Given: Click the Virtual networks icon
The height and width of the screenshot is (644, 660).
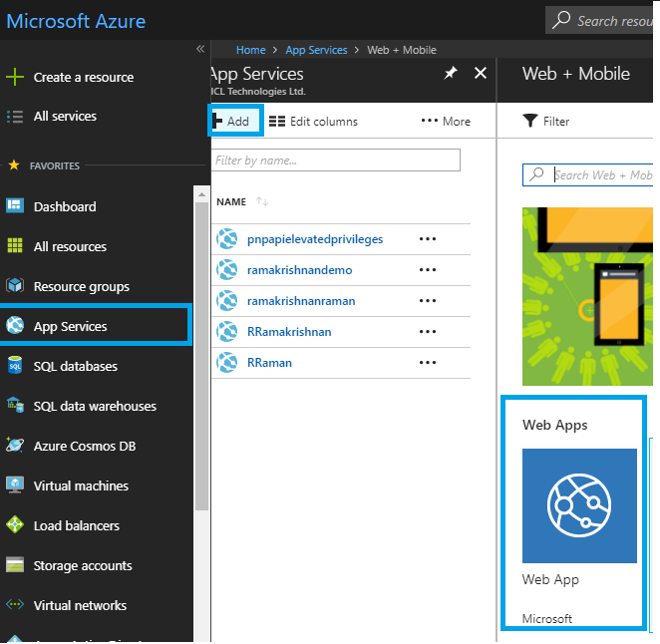Looking at the screenshot, I should tap(15, 605).
